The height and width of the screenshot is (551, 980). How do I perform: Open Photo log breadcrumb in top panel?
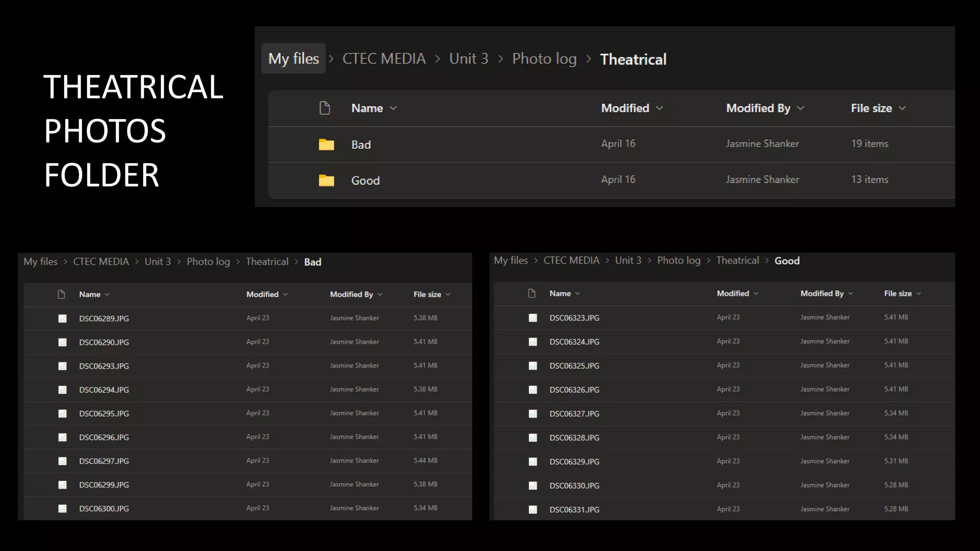pyautogui.click(x=544, y=58)
